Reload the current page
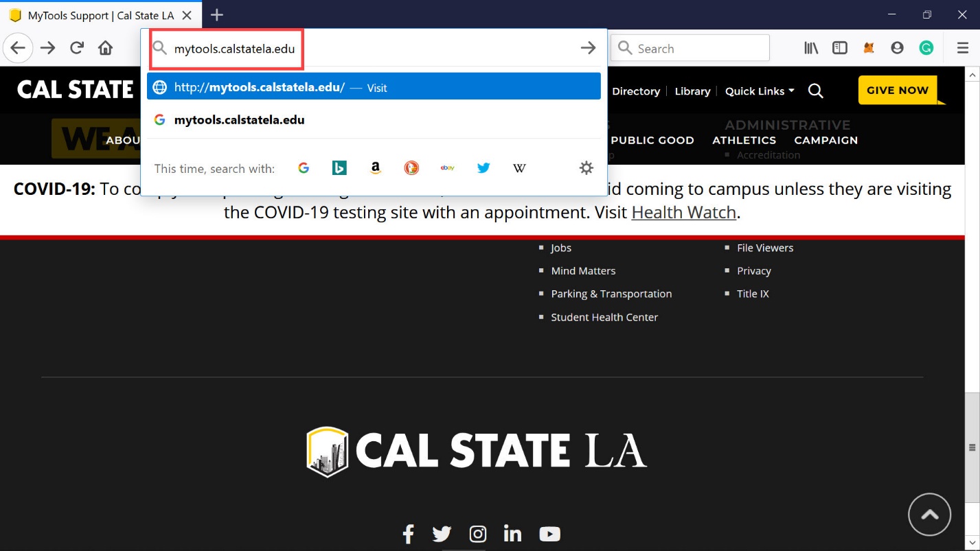The width and height of the screenshot is (980, 551). pos(77,48)
